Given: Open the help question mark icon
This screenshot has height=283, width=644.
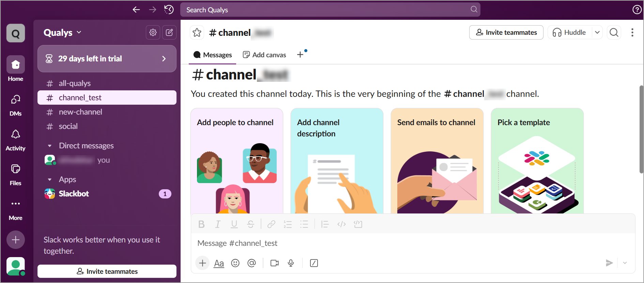Looking at the screenshot, I should 637,10.
